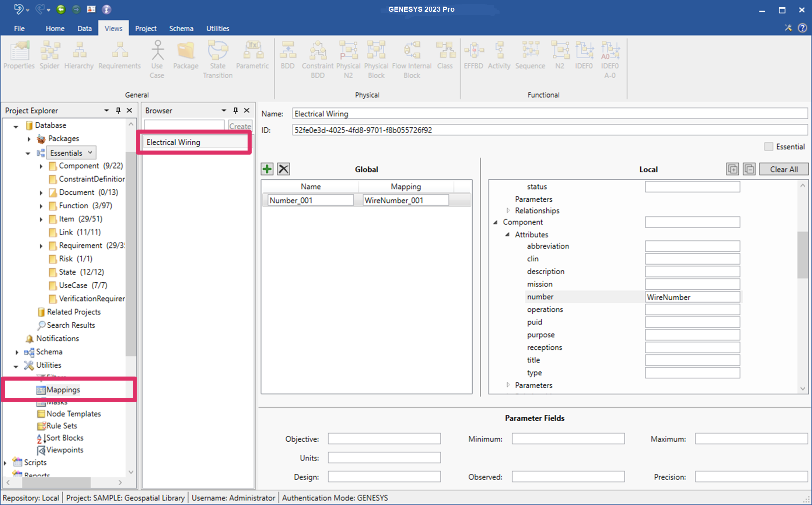
Task: Switch to the Data ribbon tab
Action: click(84, 28)
